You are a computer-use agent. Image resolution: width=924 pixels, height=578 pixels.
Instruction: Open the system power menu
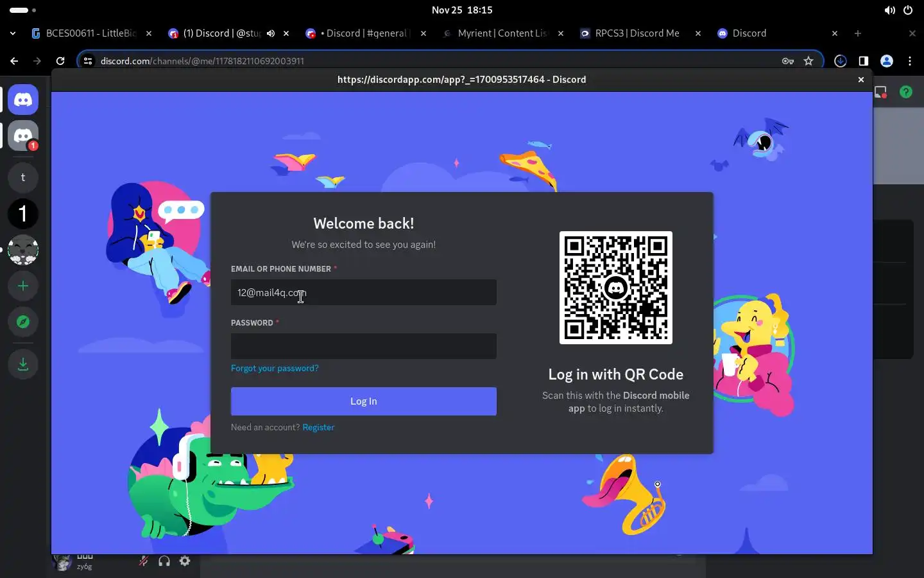pyautogui.click(x=908, y=10)
